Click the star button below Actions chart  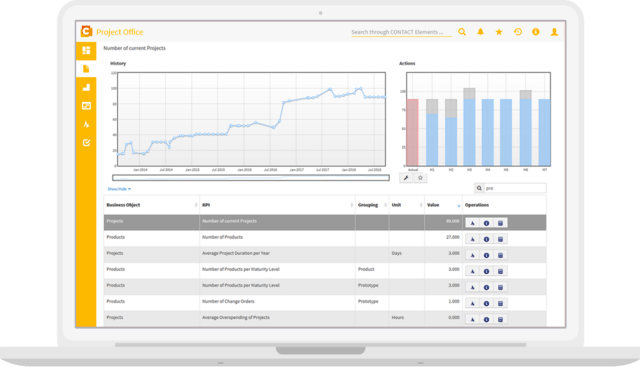[420, 178]
